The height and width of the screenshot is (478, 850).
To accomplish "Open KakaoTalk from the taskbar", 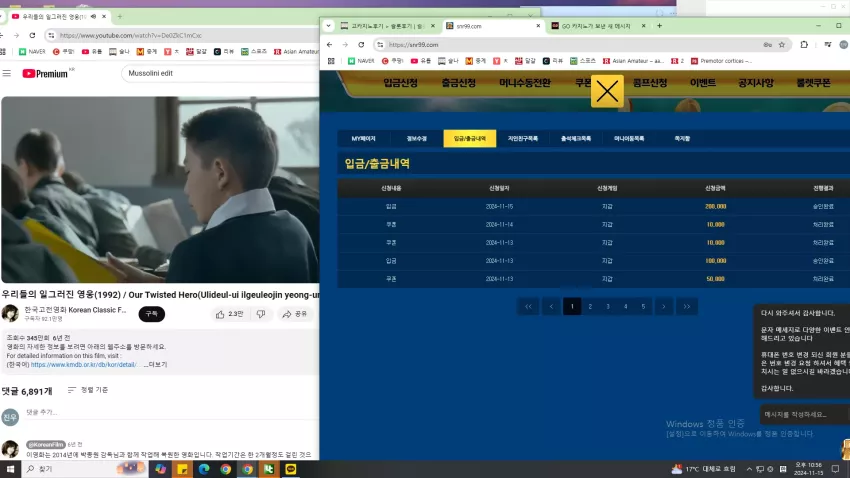I will coord(291,469).
